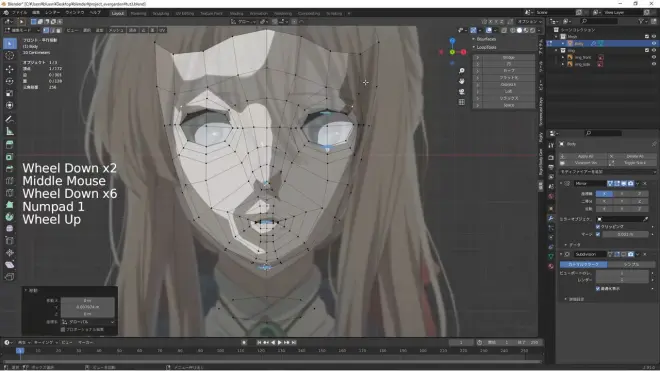This screenshot has width=660, height=371.
Task: Switch perspective/orthographic grid gizmo icon
Action: pos(462,102)
